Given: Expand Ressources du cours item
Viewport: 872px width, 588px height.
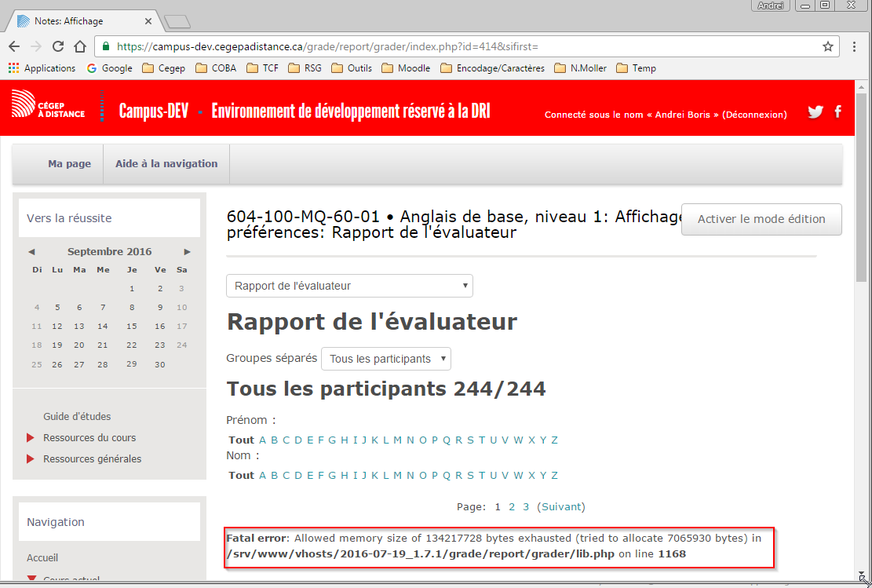Looking at the screenshot, I should coord(89,437).
